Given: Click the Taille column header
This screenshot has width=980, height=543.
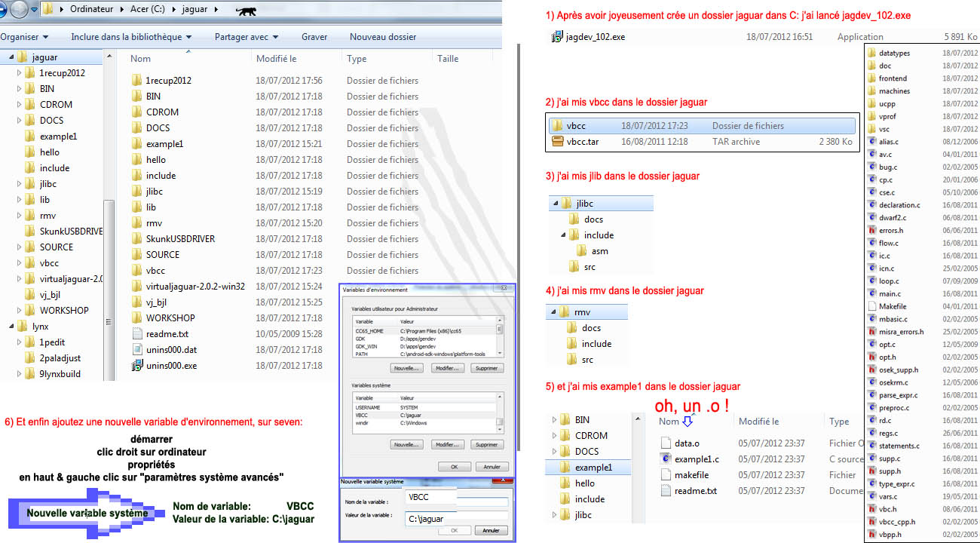Looking at the screenshot, I should 448,59.
